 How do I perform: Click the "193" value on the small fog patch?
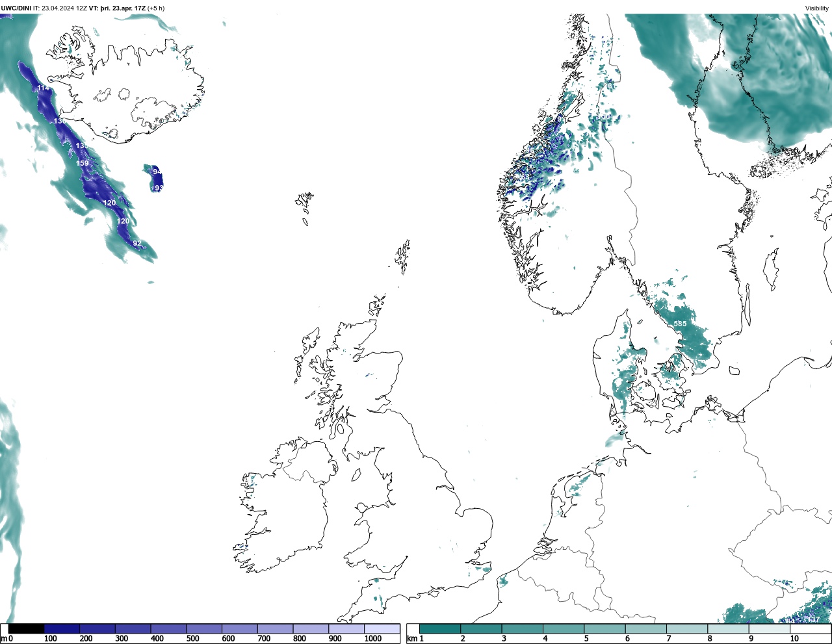point(157,187)
